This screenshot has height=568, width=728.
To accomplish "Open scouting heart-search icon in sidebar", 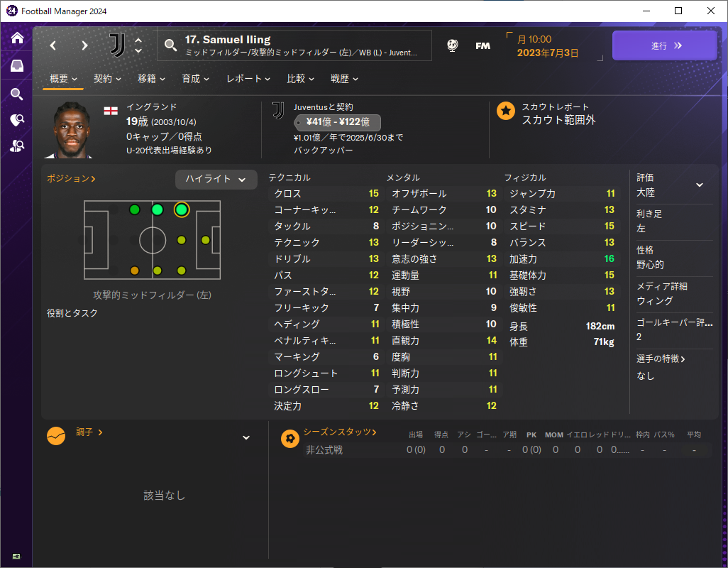I will (17, 120).
